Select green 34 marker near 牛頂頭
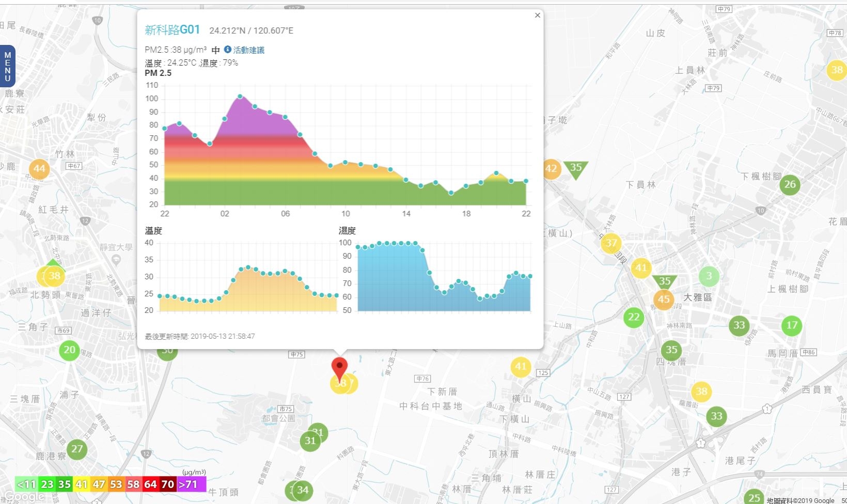Screen dimensions: 847x504 (303, 490)
